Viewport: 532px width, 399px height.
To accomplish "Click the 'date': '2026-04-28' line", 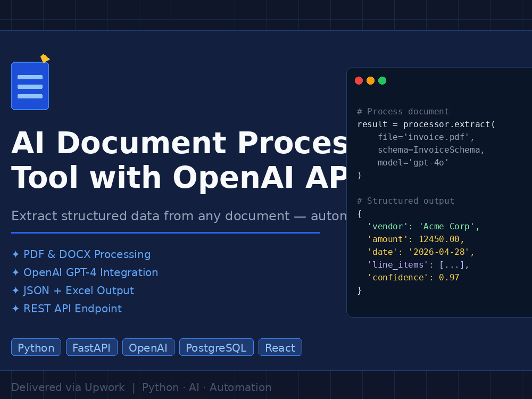I will pos(421,252).
